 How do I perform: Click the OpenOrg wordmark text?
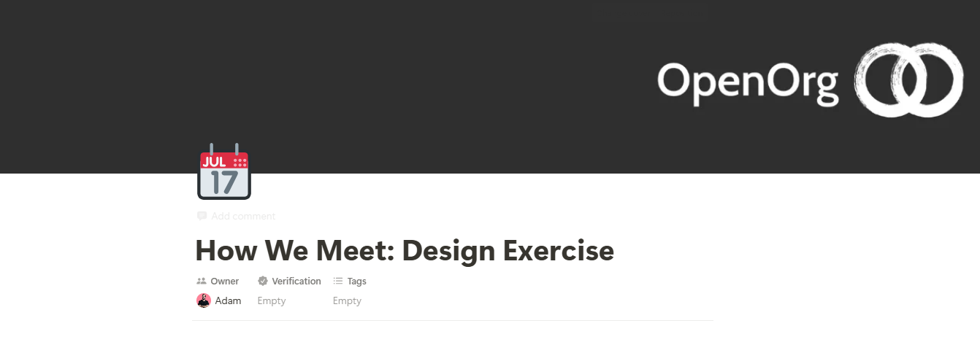tap(748, 82)
